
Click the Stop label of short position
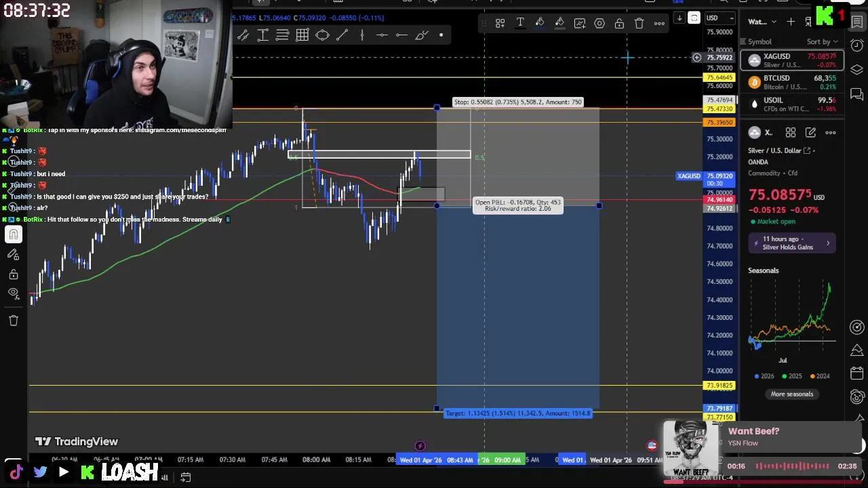(x=517, y=102)
